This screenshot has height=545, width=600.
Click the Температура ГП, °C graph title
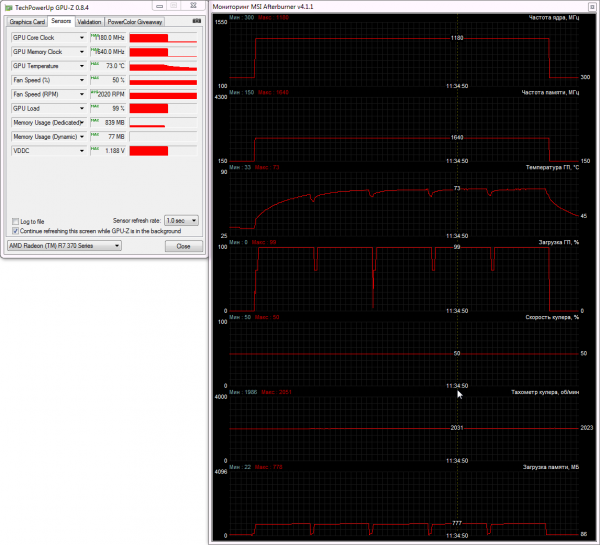[552, 167]
